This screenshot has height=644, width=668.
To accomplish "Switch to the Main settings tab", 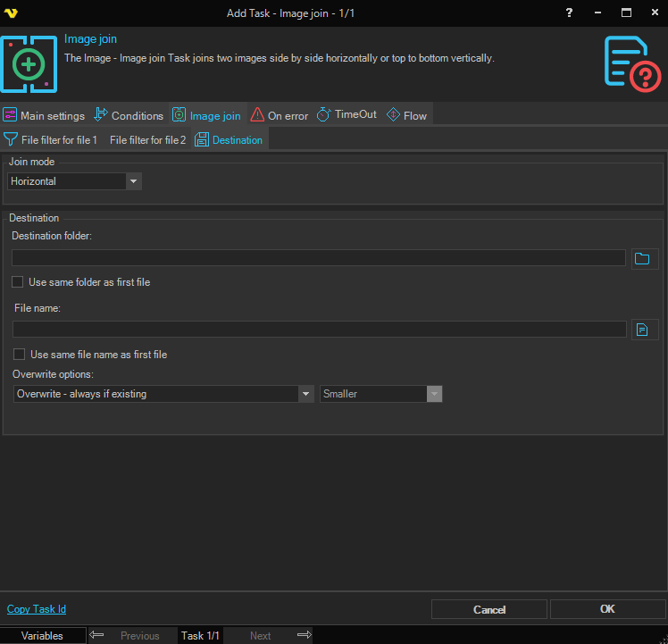I will click(x=45, y=115).
